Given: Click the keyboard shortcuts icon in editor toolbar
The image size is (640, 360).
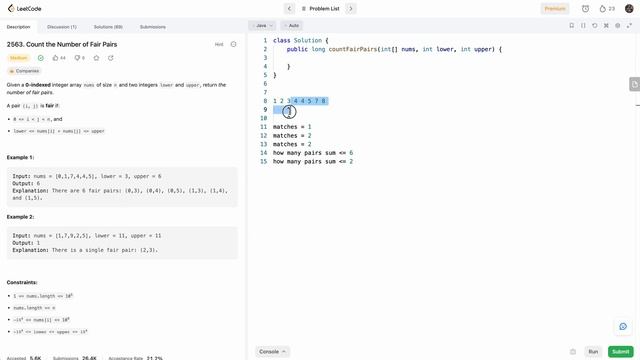Looking at the screenshot, I should tap(606, 26).
